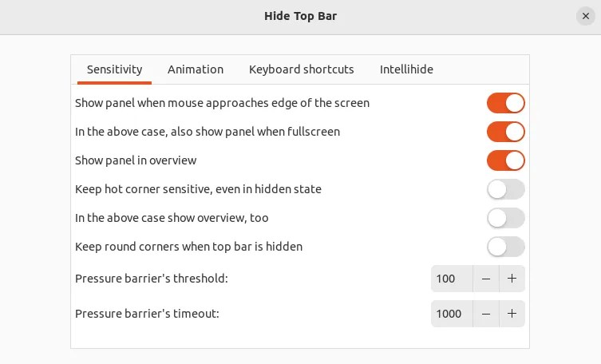
Task: Turn off show panel when fullscreen
Action: click(505, 132)
